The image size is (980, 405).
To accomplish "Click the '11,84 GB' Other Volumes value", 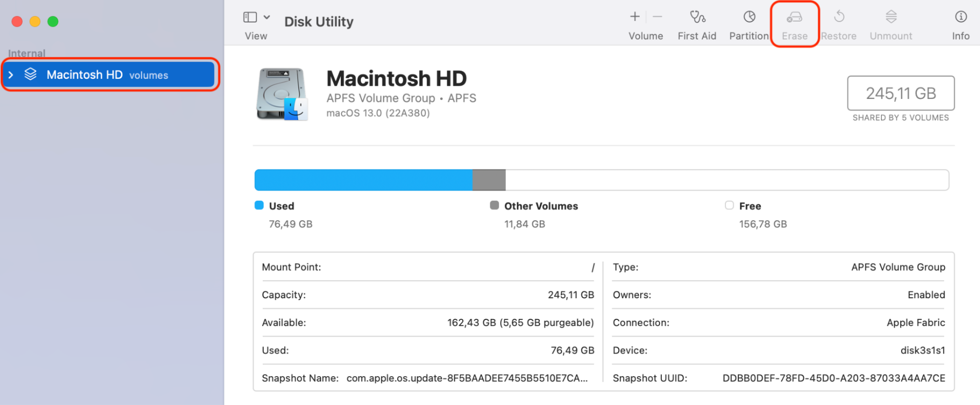I will [x=525, y=224].
